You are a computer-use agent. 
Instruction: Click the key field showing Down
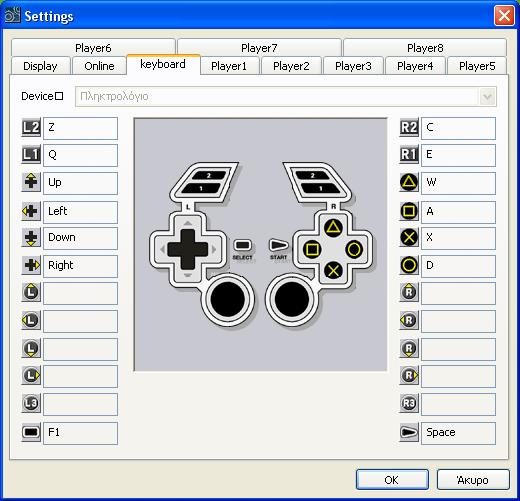(x=80, y=238)
